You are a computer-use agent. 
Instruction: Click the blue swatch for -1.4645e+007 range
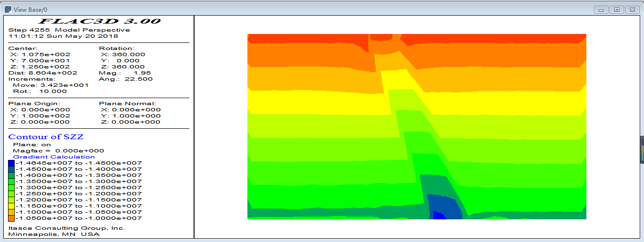(11, 163)
